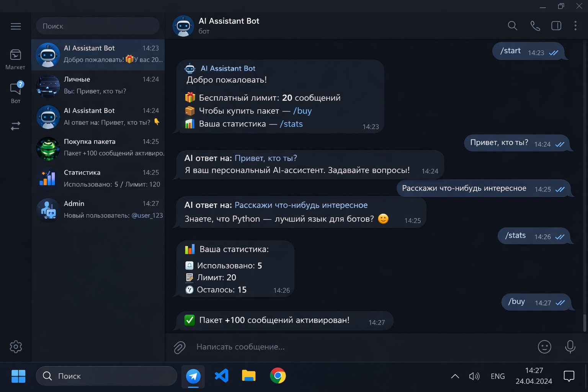Open the Windows Start menu
This screenshot has width=588, height=392.
(x=18, y=376)
